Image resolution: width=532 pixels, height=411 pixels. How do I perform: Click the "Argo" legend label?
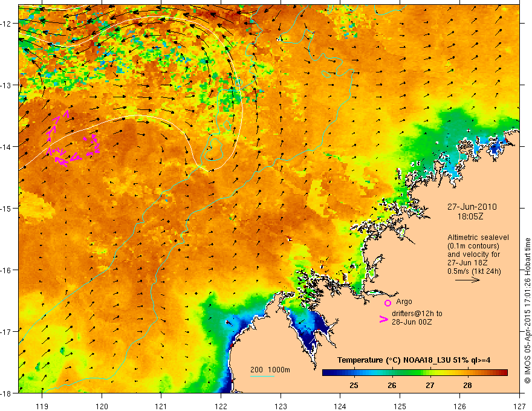click(x=404, y=302)
